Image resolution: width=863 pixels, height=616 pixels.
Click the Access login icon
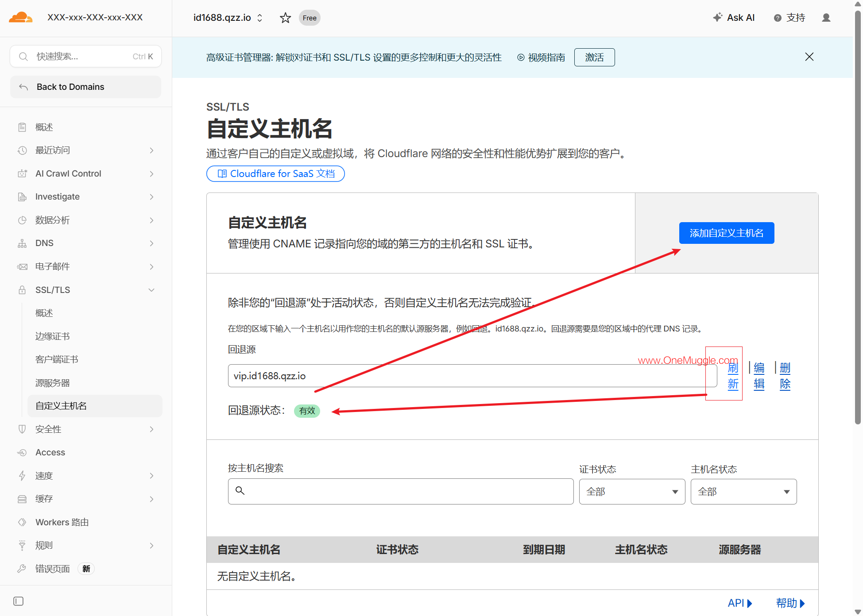pos(22,452)
